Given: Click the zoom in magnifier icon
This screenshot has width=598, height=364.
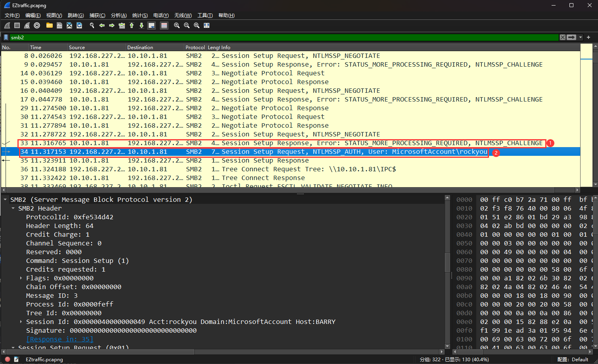Looking at the screenshot, I should (177, 25).
